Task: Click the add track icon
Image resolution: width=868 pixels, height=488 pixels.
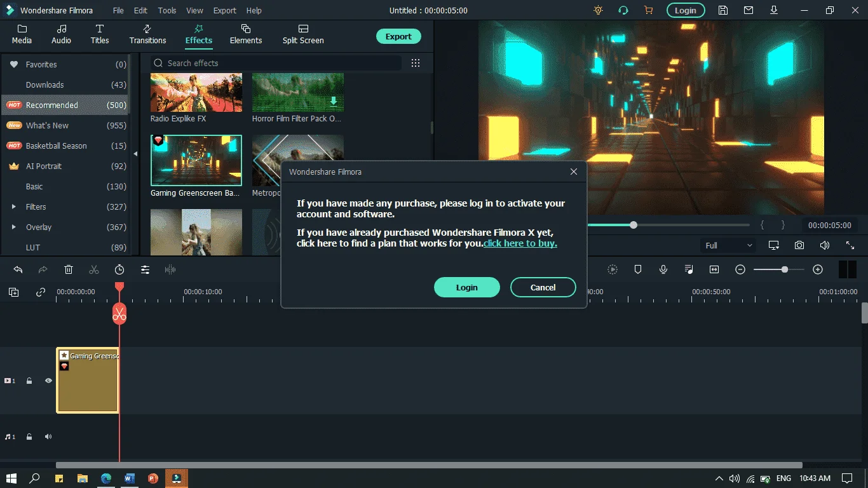Action: 13,292
